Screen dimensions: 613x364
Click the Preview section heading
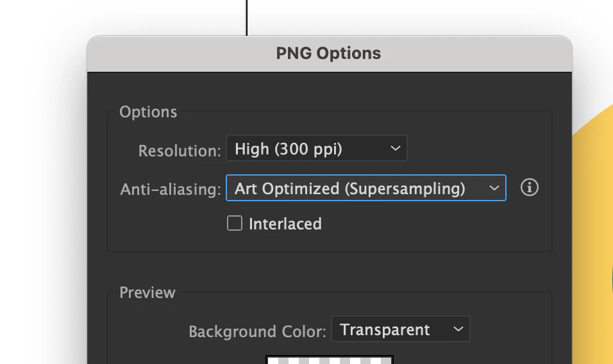click(147, 293)
